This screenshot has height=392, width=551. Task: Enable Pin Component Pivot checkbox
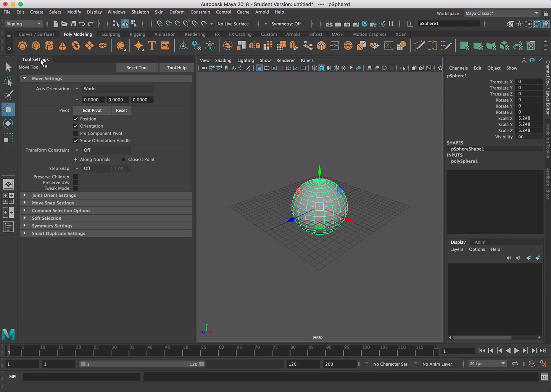pos(76,133)
